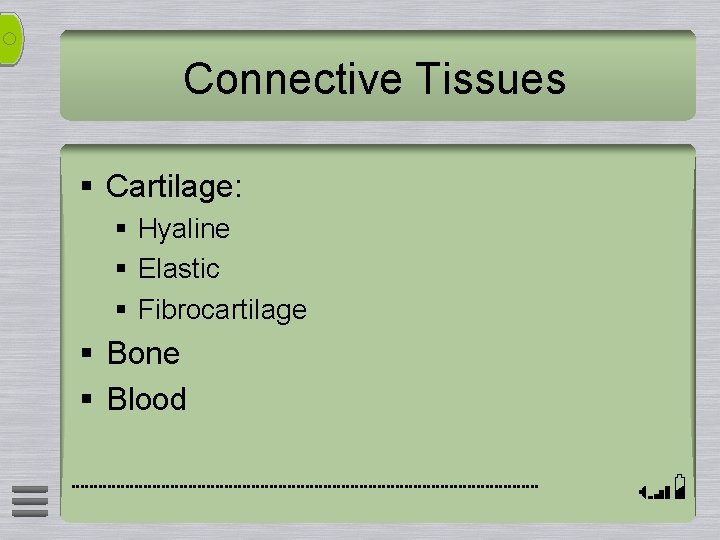The image size is (720, 540).
Task: Select the Fibrocartilage sub-item text
Action: click(x=223, y=310)
